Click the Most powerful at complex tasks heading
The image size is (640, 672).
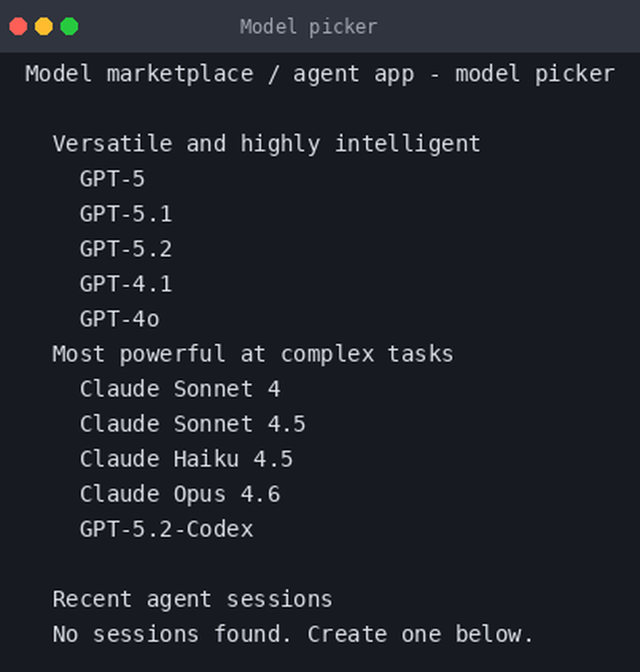click(253, 354)
